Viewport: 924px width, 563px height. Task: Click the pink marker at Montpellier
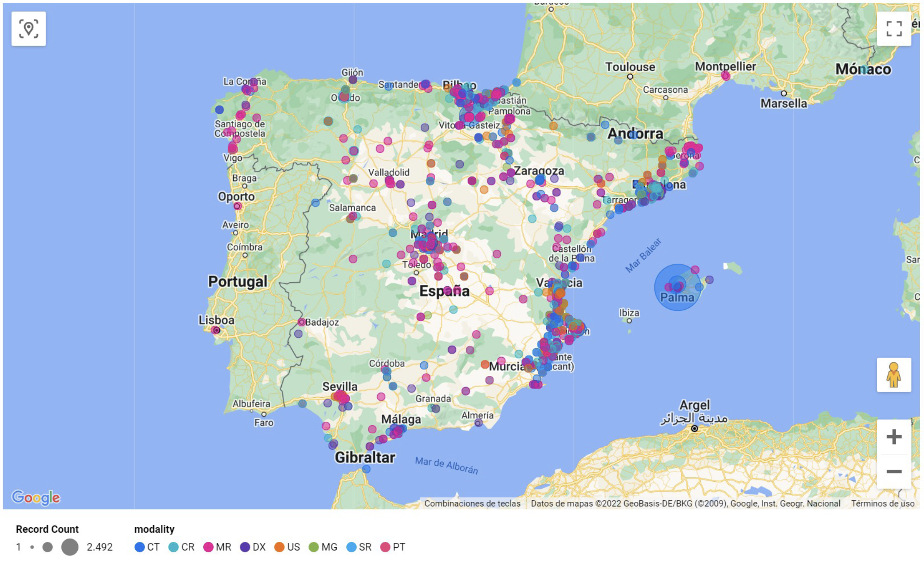725,76
